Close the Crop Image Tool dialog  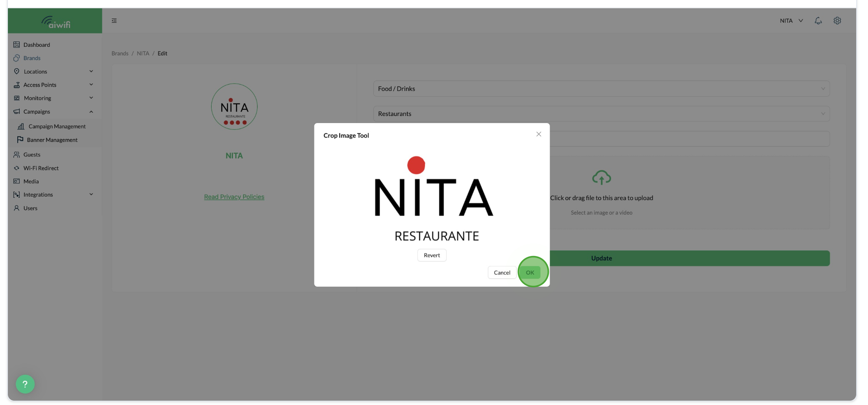(539, 134)
